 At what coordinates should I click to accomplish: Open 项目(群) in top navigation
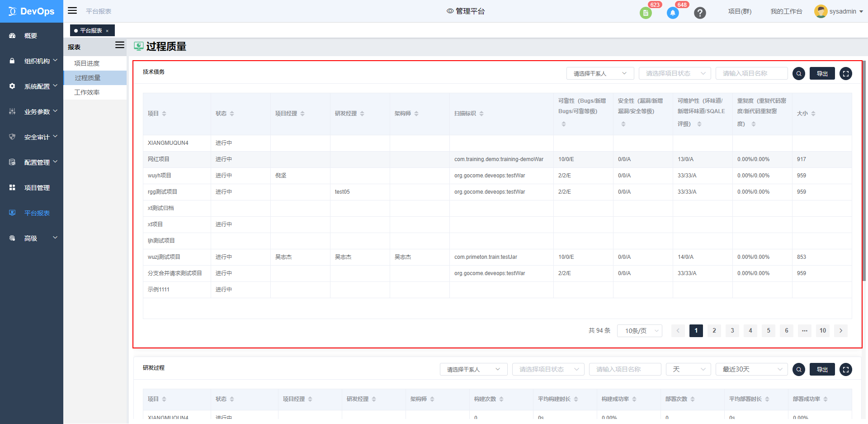740,11
